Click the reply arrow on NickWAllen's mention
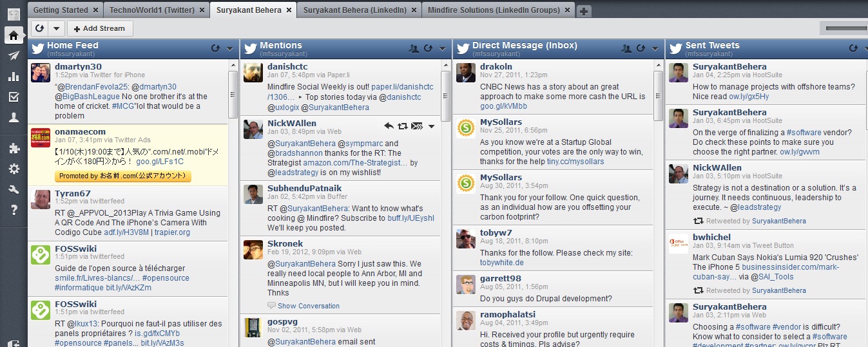This screenshot has height=347, width=868. 389,126
